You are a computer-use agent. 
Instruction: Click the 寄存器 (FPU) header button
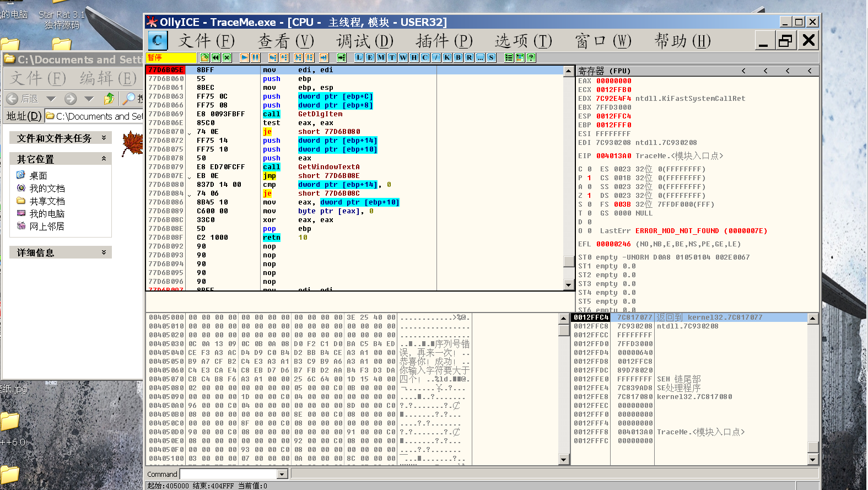point(604,71)
